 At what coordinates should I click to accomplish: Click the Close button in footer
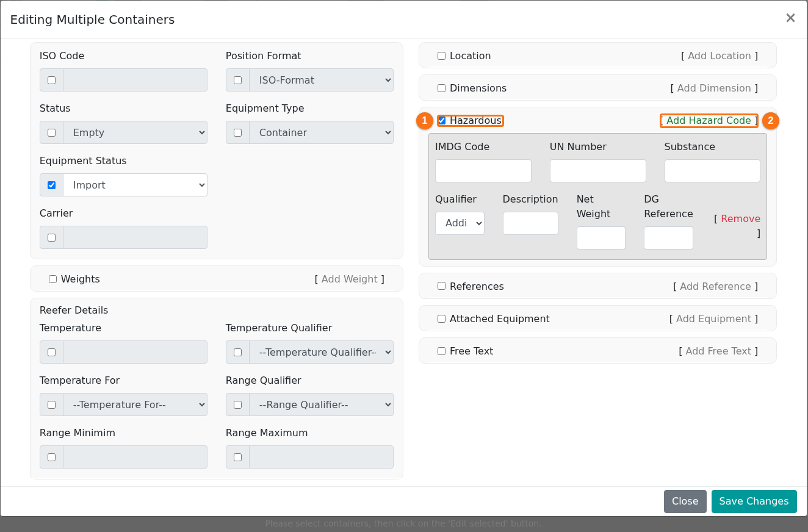point(685,501)
